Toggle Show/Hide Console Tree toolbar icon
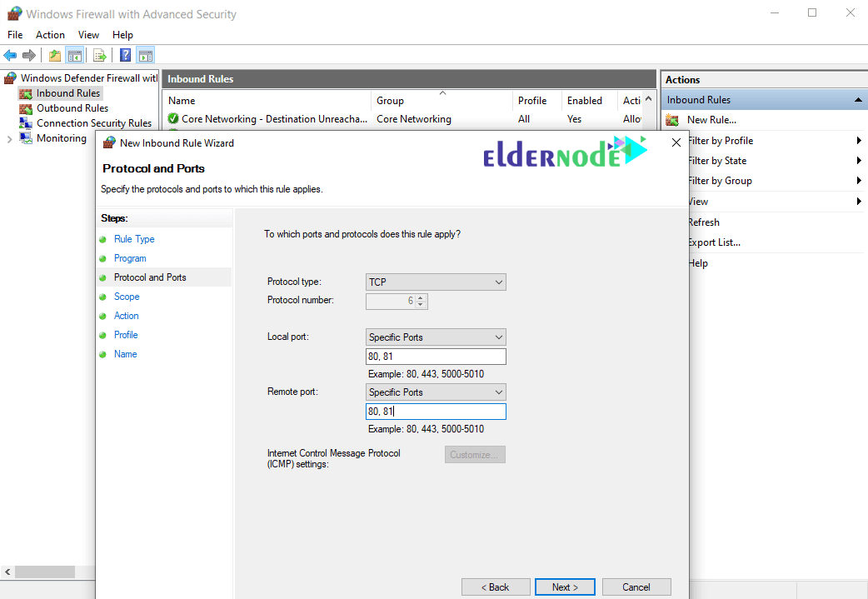This screenshot has height=599, width=868. 75,56
